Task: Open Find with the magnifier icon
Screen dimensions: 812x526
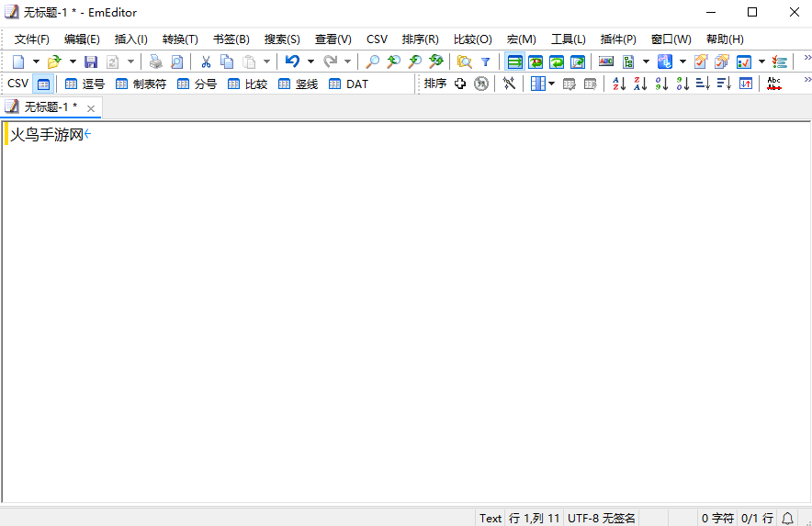Action: pyautogui.click(x=372, y=62)
